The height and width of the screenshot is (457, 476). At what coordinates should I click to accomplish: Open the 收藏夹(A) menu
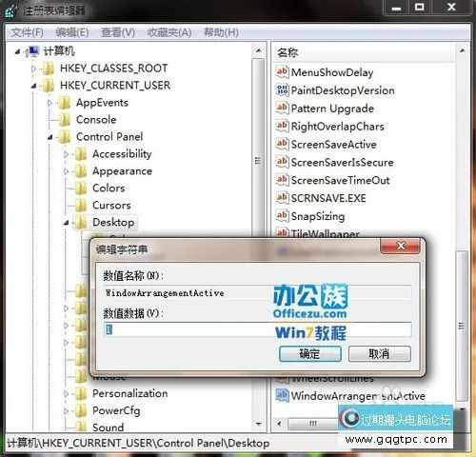(x=169, y=32)
